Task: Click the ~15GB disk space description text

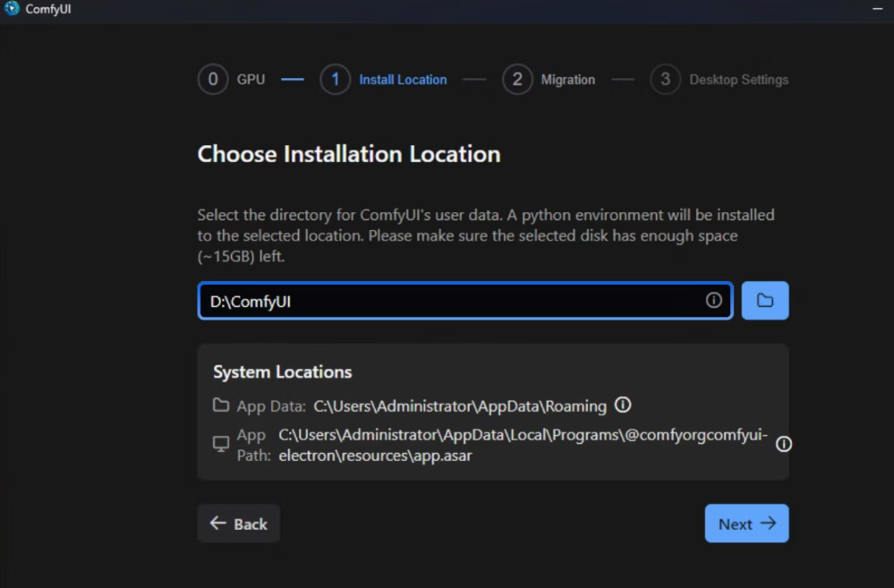Action: [486, 235]
